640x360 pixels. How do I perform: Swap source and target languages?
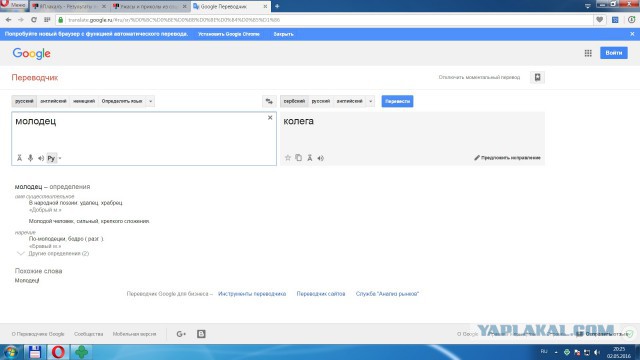tap(269, 101)
